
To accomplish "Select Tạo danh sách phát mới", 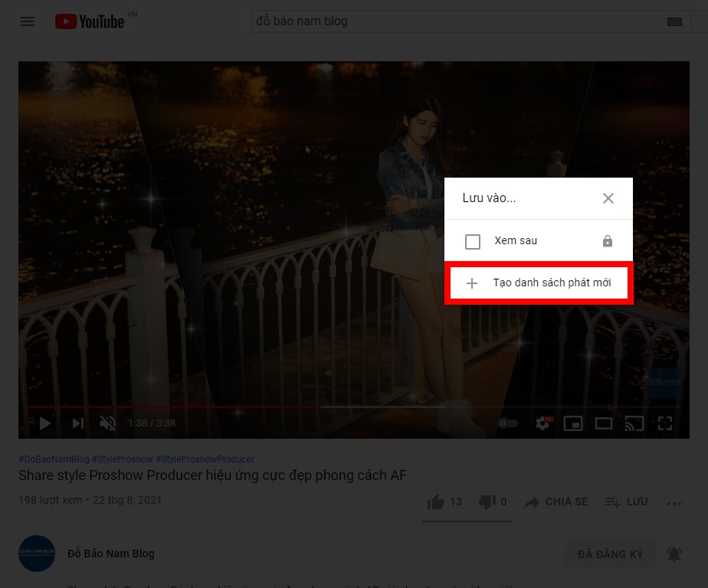I will (x=539, y=283).
